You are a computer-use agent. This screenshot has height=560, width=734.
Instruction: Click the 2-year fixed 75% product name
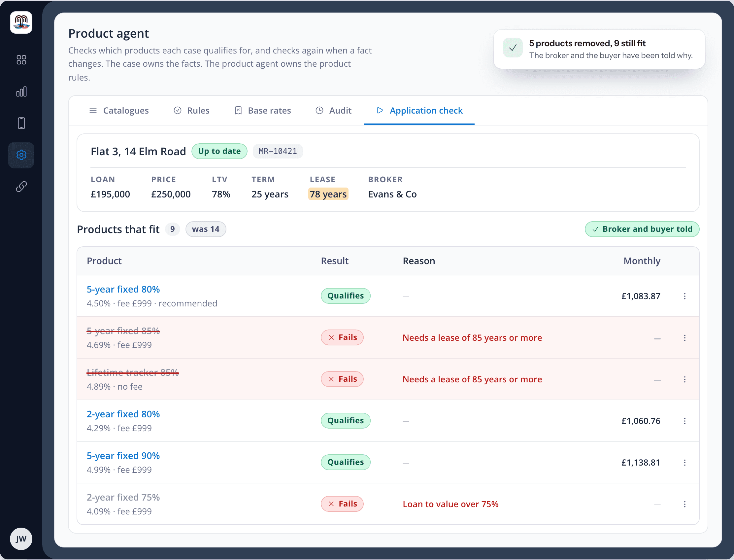click(x=123, y=497)
